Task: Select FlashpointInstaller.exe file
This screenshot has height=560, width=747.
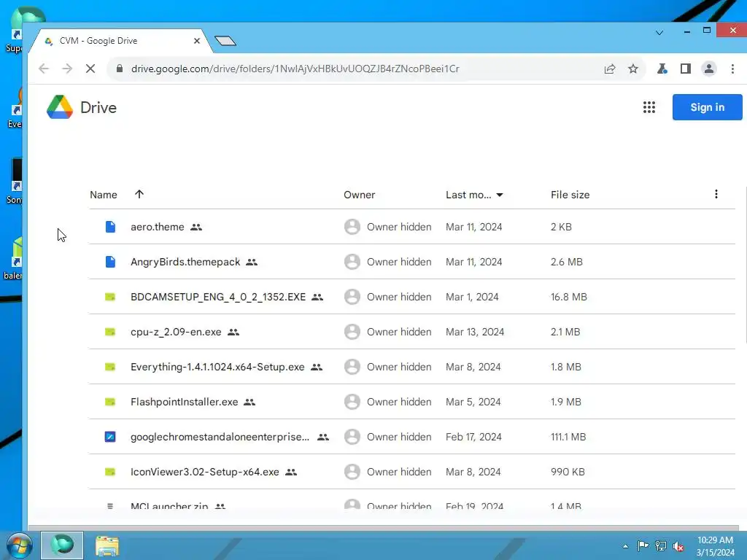Action: [411, 402]
